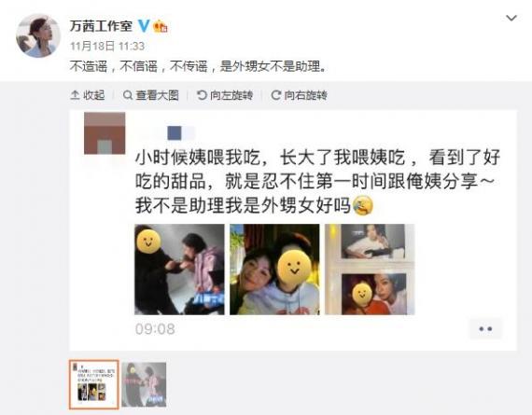Click the two-dot more button in screenshot
Image resolution: width=532 pixels, height=415 pixels.
485,329
